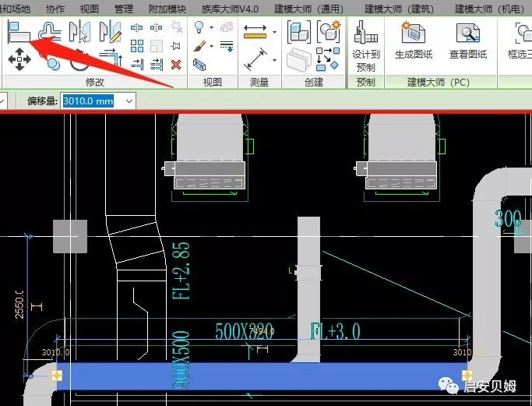The width and height of the screenshot is (532, 406).
Task: Use Trim/Extend Single Element tool
Action: tap(137, 64)
